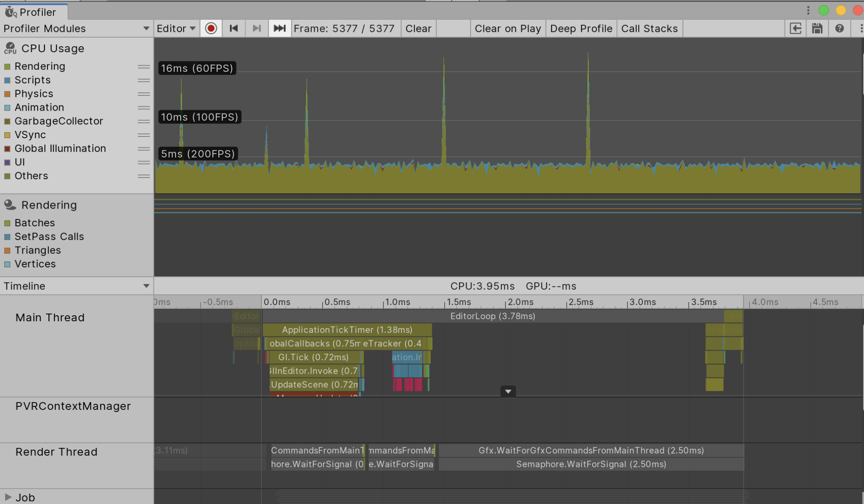Toggle the Batches series in Rendering module
Screen dimensions: 864x504
[7, 222]
